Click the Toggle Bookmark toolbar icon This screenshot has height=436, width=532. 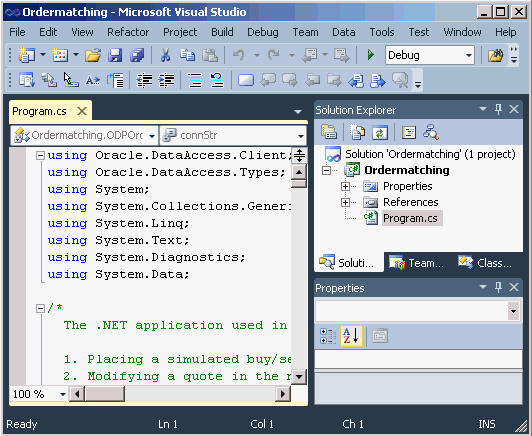tap(246, 80)
